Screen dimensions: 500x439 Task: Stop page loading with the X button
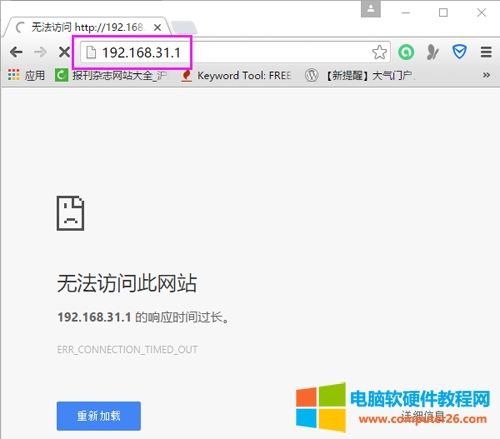[64, 52]
